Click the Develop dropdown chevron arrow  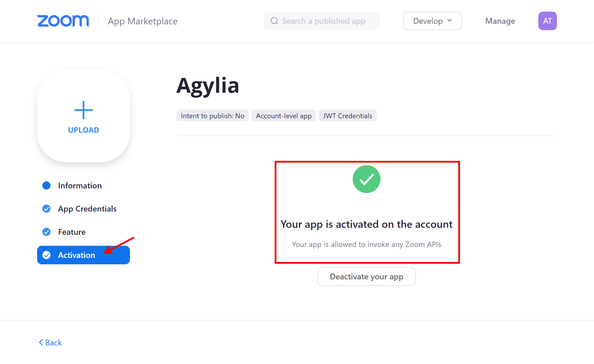point(450,21)
